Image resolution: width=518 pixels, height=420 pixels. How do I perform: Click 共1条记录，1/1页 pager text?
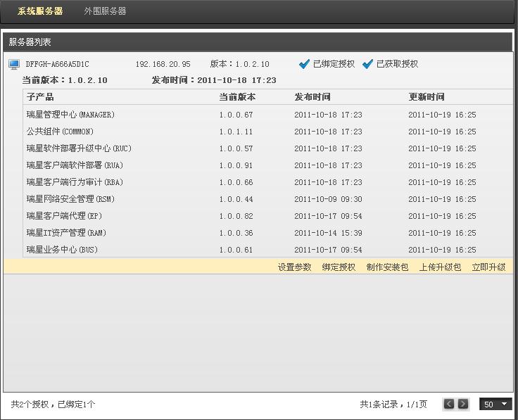pyautogui.click(x=393, y=404)
